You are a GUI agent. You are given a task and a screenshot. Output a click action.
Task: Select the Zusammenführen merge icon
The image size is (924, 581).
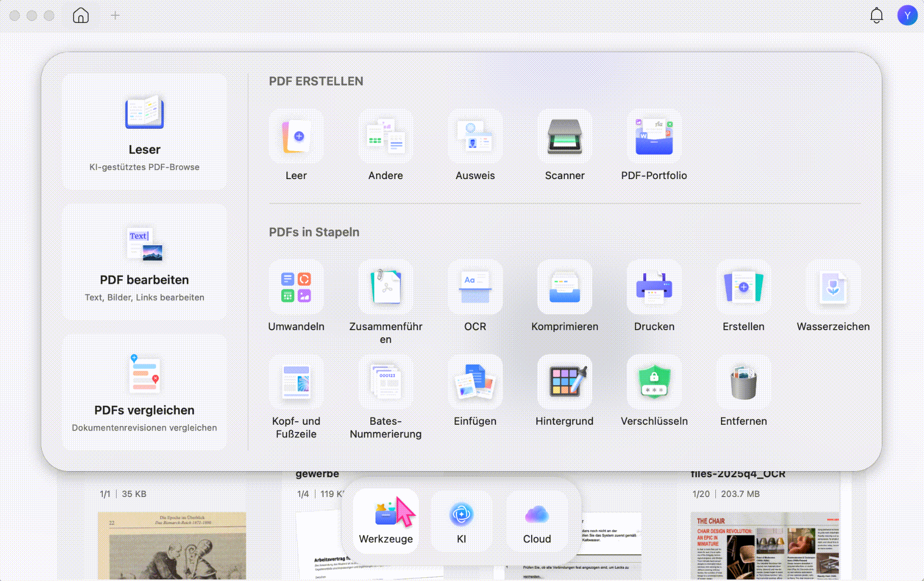pos(386,287)
